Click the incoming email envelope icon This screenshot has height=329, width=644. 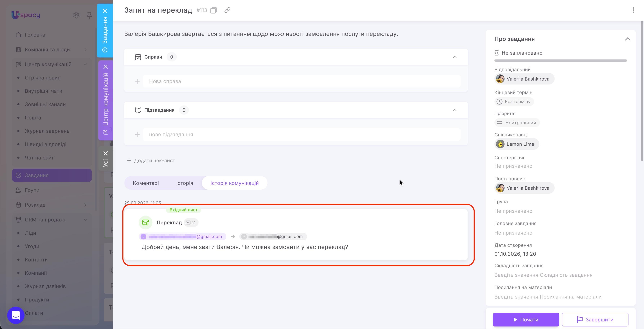point(145,223)
